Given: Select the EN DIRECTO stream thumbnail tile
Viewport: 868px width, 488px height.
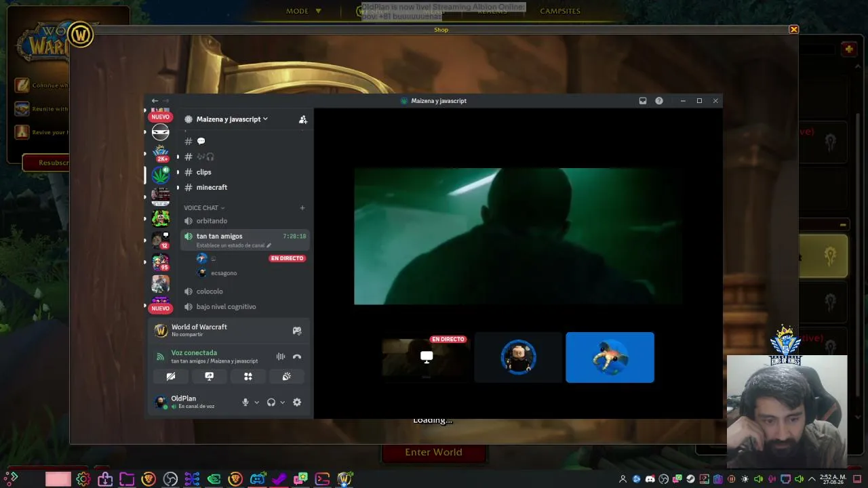Looking at the screenshot, I should point(426,357).
